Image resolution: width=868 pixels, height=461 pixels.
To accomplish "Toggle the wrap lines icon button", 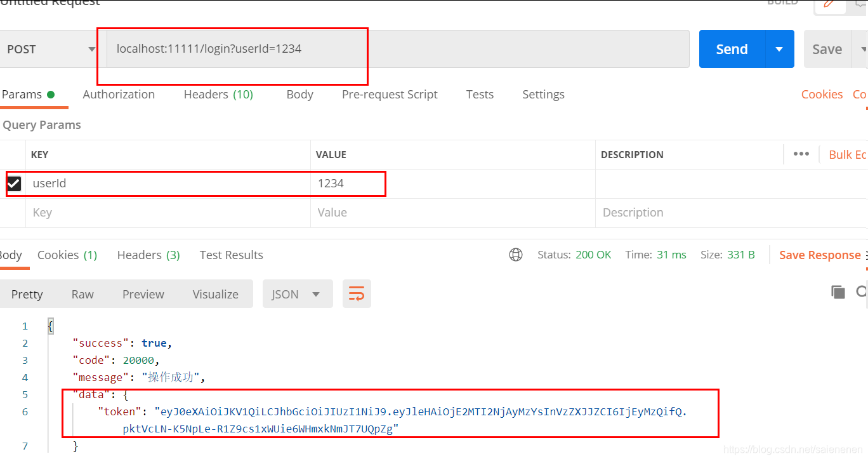I will tap(357, 294).
